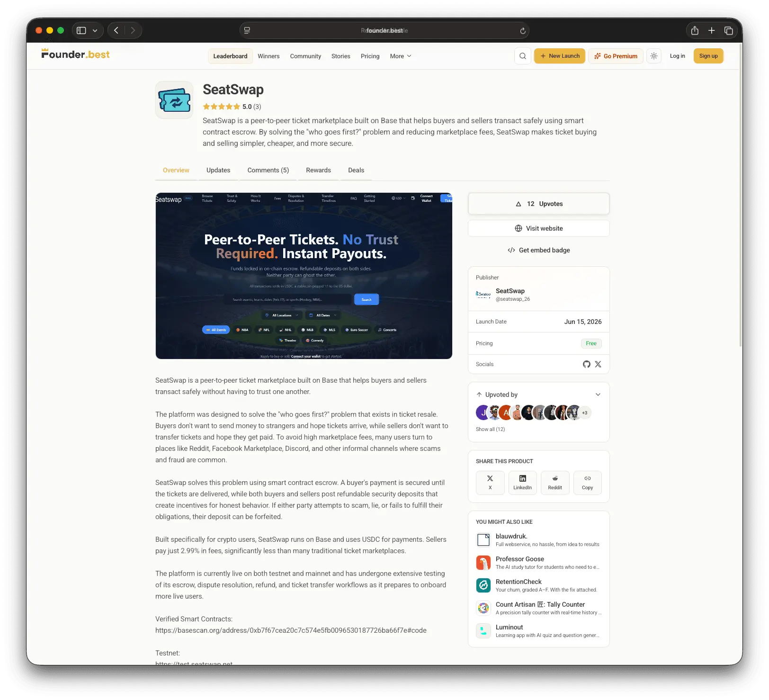
Task: Upvote SeatSwap with the 12 Upvotes button
Action: coord(539,204)
